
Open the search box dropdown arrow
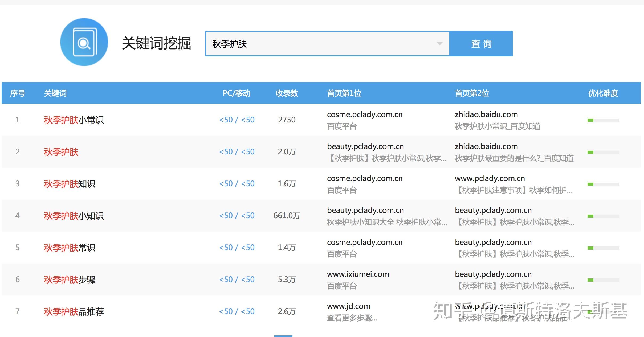(439, 44)
